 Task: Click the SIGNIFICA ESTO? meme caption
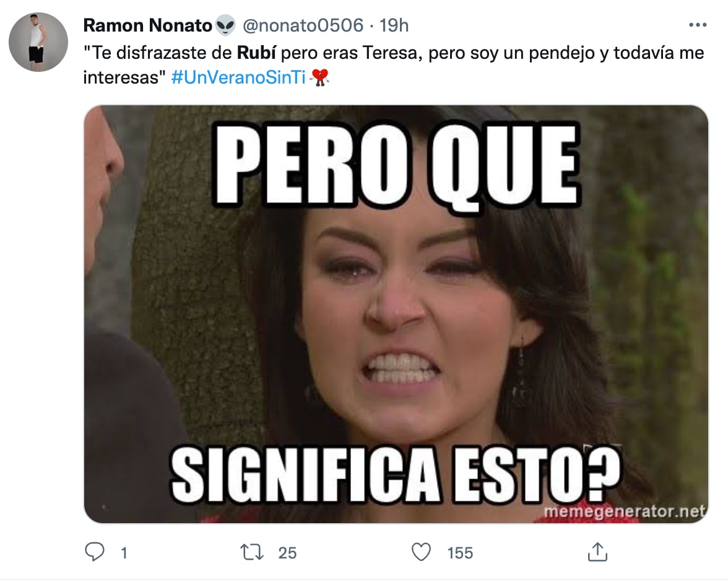[396, 475]
